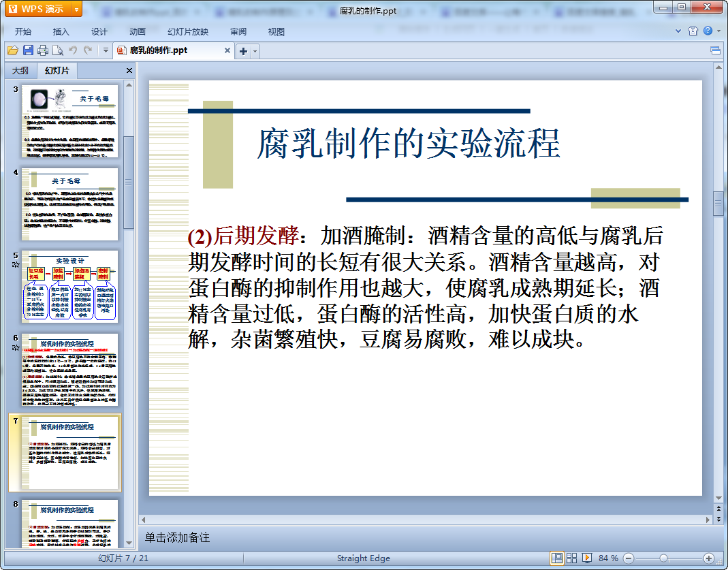Switch to the 幻灯片 thumbnails tab
The height and width of the screenshot is (570, 728).
tap(57, 71)
